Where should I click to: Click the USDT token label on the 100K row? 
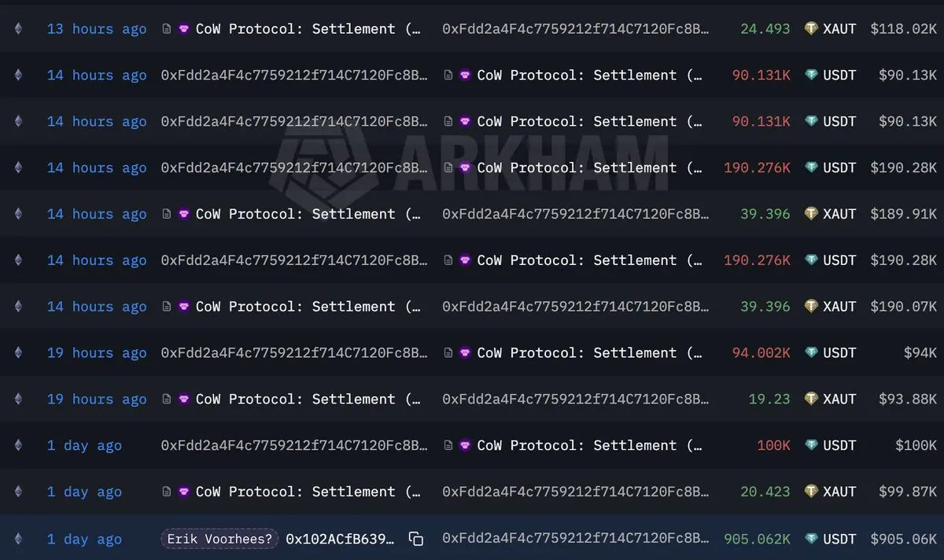(x=839, y=445)
